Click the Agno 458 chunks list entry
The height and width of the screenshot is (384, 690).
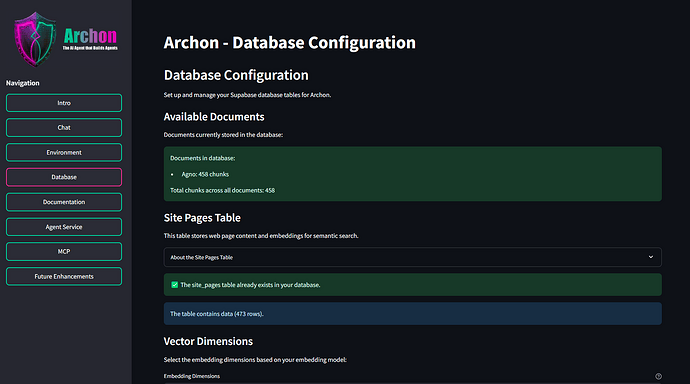(x=205, y=174)
